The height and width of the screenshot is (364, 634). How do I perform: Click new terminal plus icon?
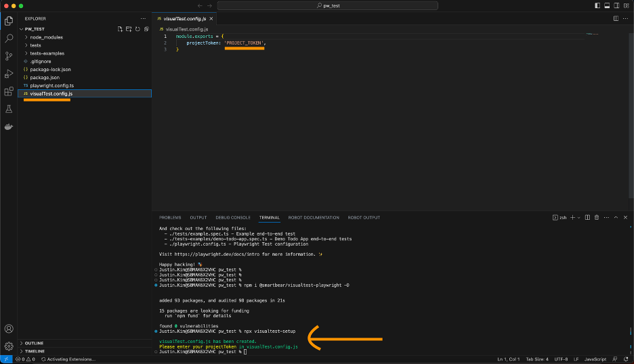572,217
